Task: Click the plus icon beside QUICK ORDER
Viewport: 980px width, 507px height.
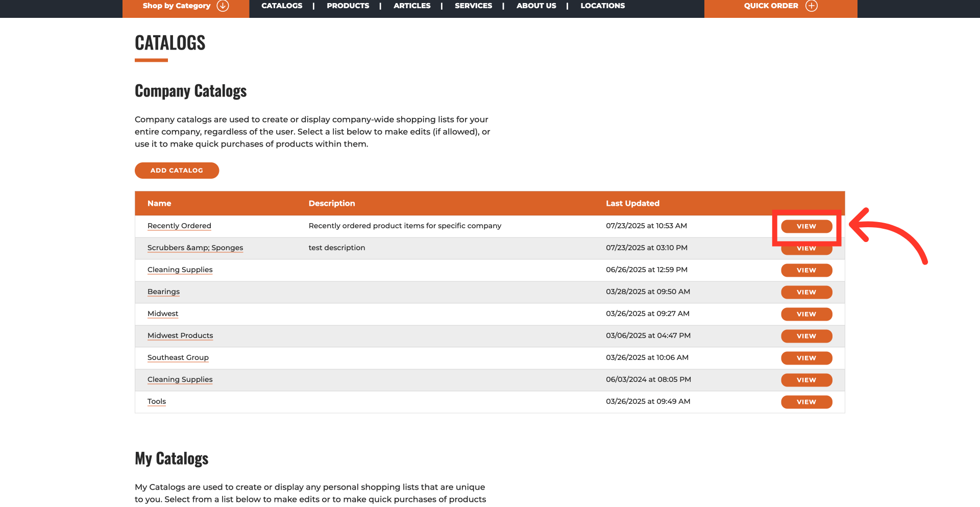Action: click(x=812, y=6)
